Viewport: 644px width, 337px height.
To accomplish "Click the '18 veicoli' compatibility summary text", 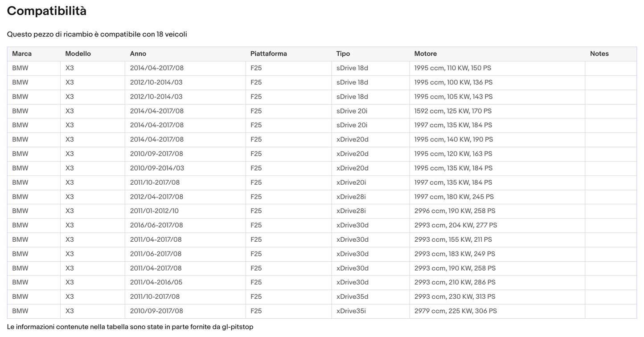I will (172, 34).
